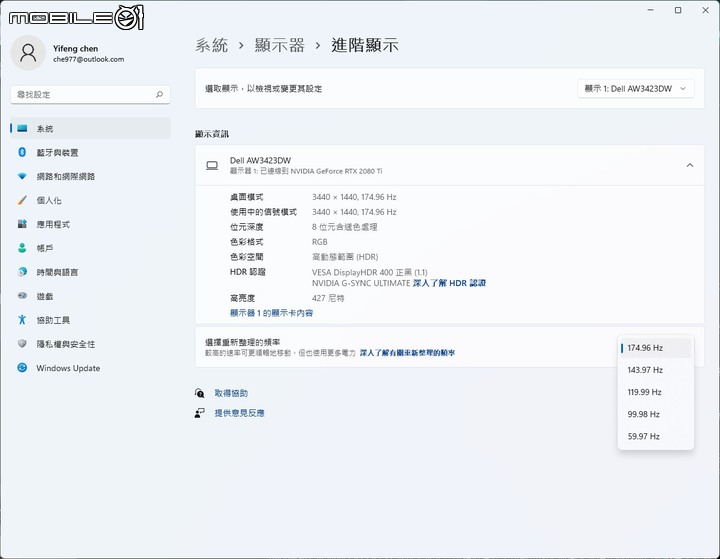Click the Dell AW3423DW monitor icon

click(x=212, y=165)
